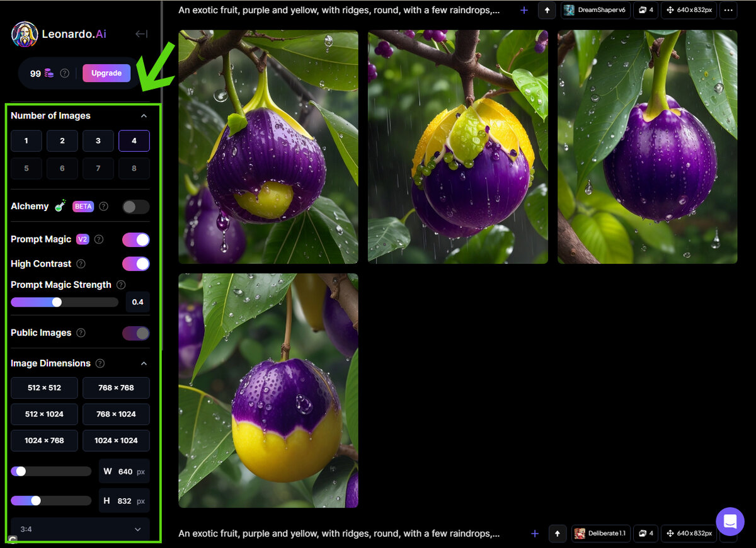This screenshot has height=548, width=756.
Task: Enable the Alchemy toggle
Action: pos(136,207)
